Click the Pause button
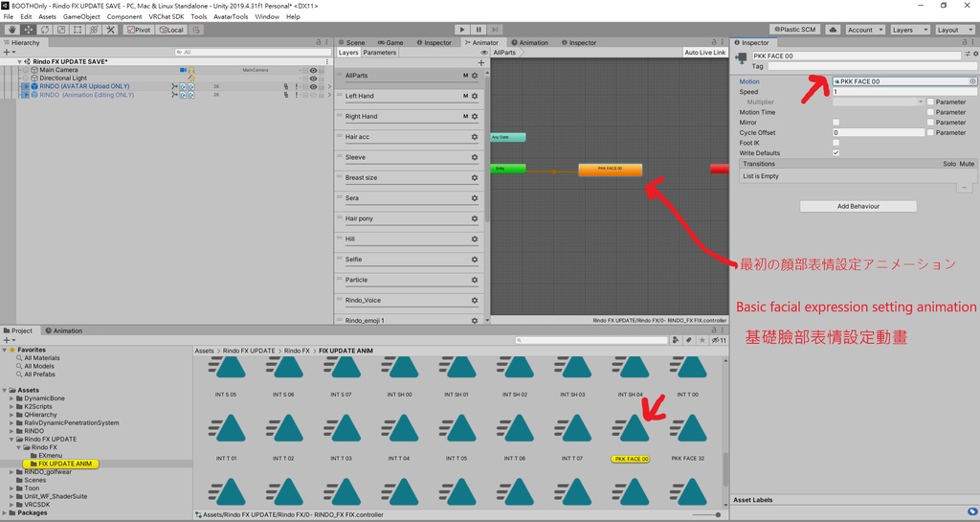 coord(479,30)
